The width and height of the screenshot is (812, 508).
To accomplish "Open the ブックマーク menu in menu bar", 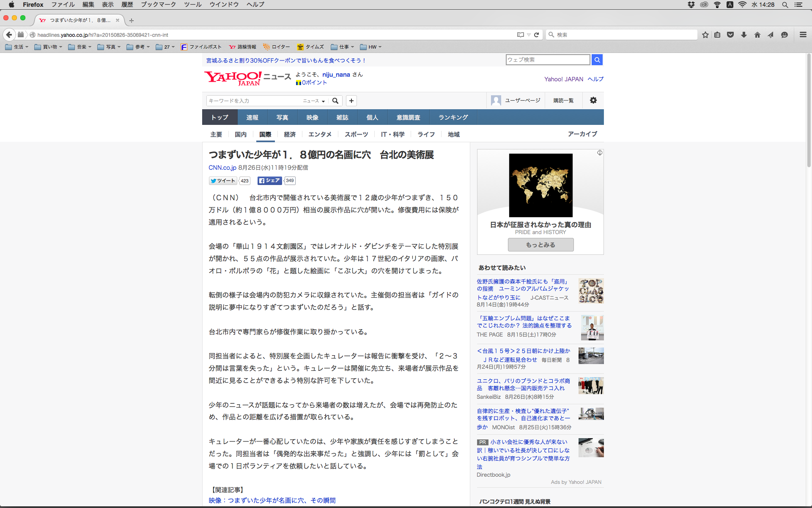I will [158, 5].
